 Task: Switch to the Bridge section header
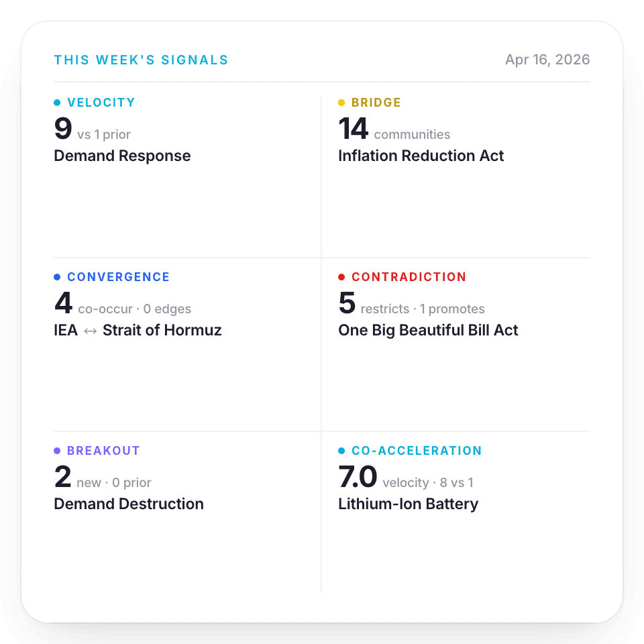376,102
